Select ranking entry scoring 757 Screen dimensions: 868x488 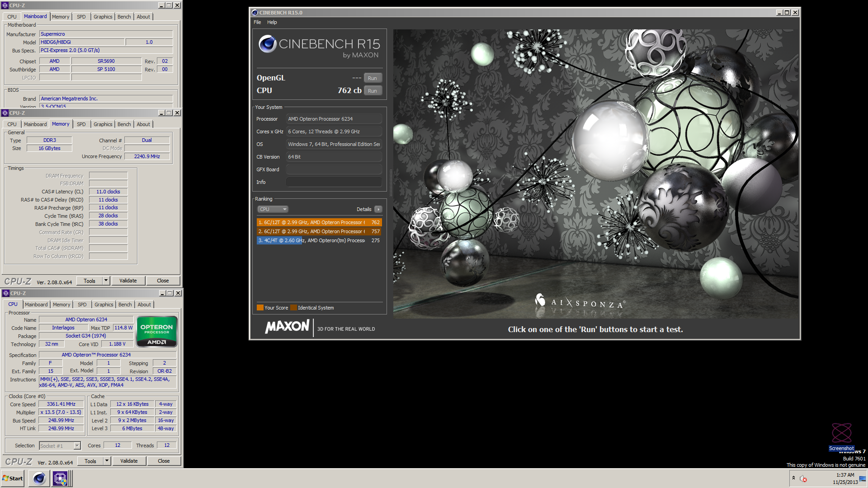(319, 231)
